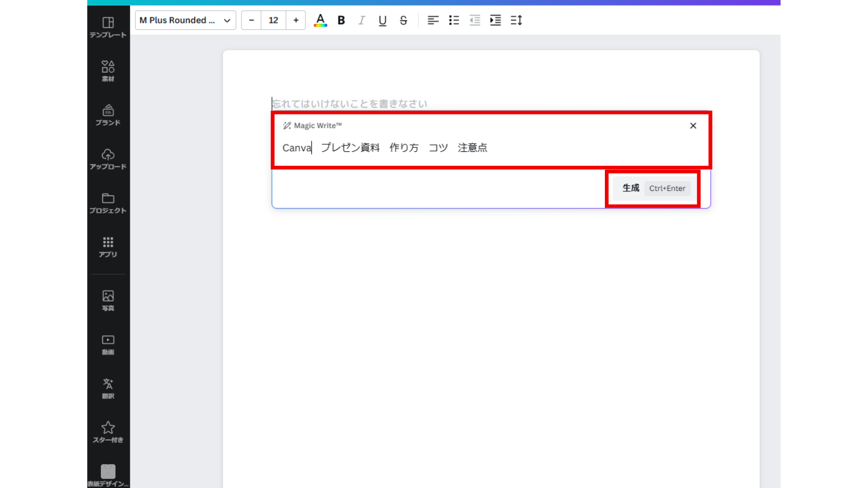Toggle underline formatting
Viewport: 868px width, 488px height.
pos(382,20)
